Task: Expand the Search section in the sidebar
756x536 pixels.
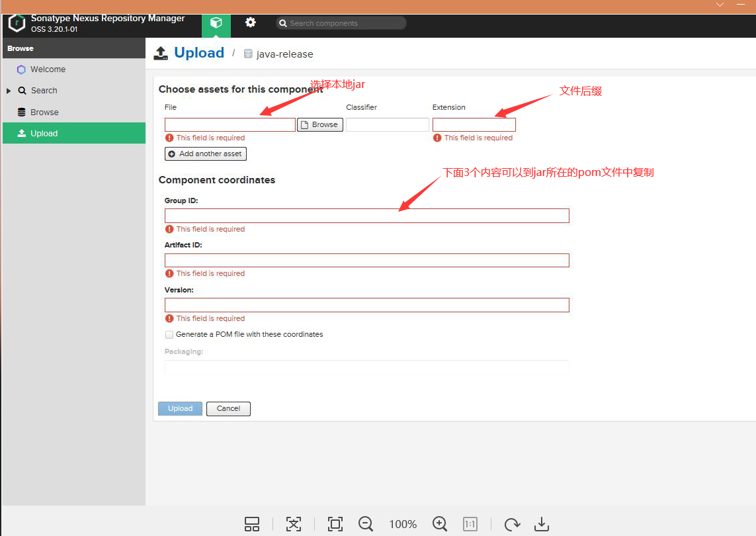Action: point(8,90)
